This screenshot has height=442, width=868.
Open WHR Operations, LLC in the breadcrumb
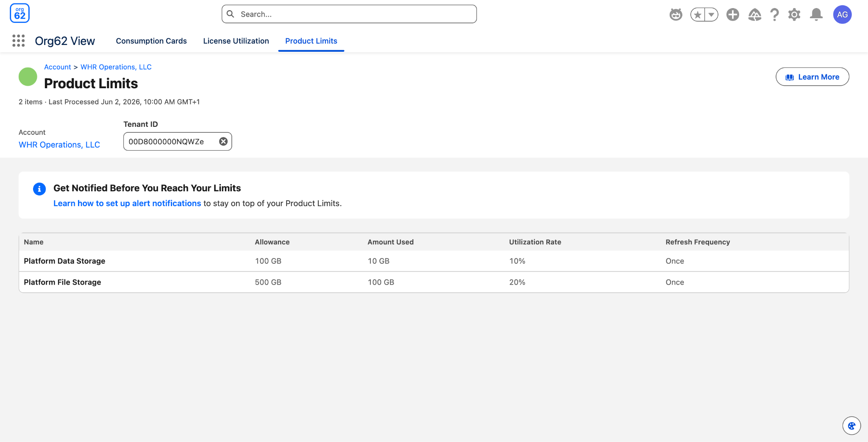(x=116, y=67)
